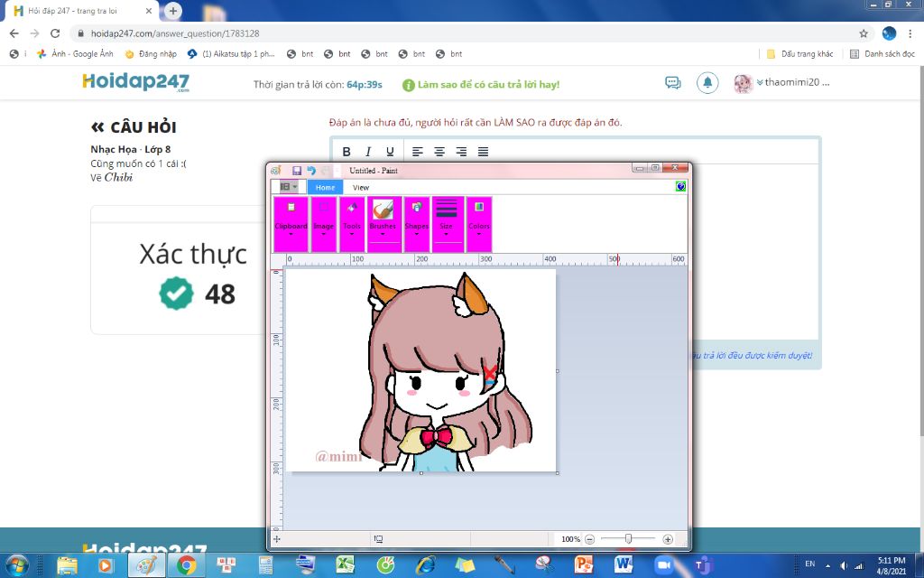Open the Ảnh - Google Ảnh bookmark

pyautogui.click(x=76, y=53)
